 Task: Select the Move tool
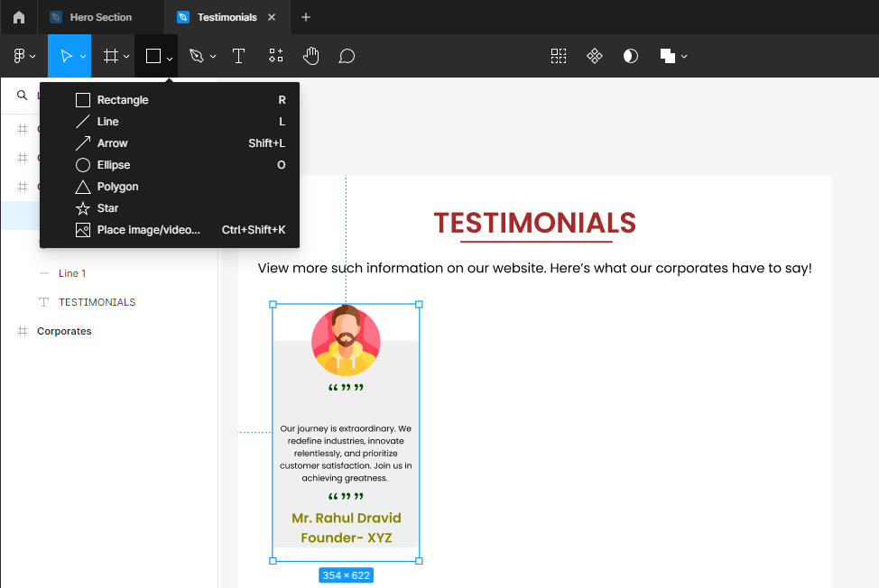click(x=66, y=56)
